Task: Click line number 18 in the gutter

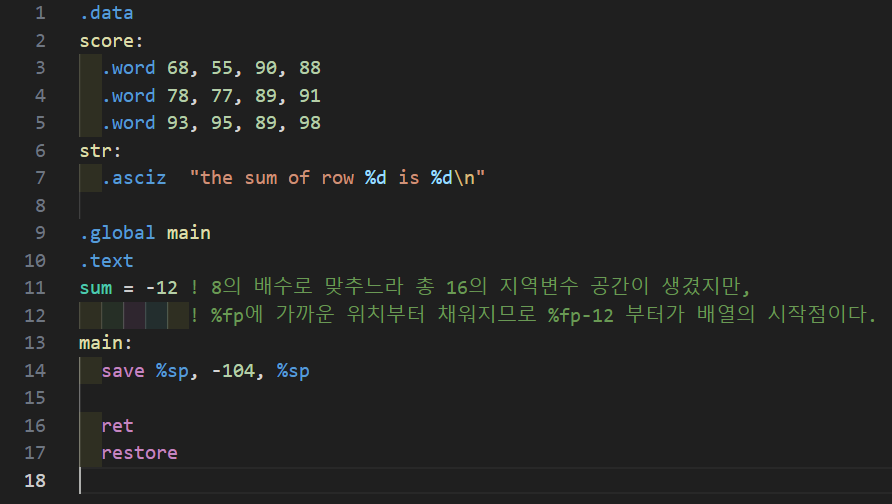Action: pyautogui.click(x=35, y=481)
